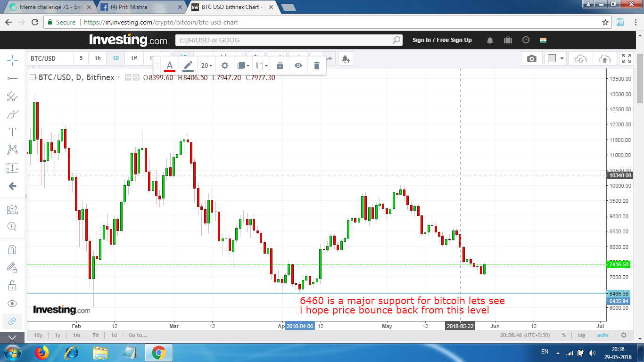644x362 pixels.
Task: Open the Go to... date dialog
Action: tap(138, 335)
